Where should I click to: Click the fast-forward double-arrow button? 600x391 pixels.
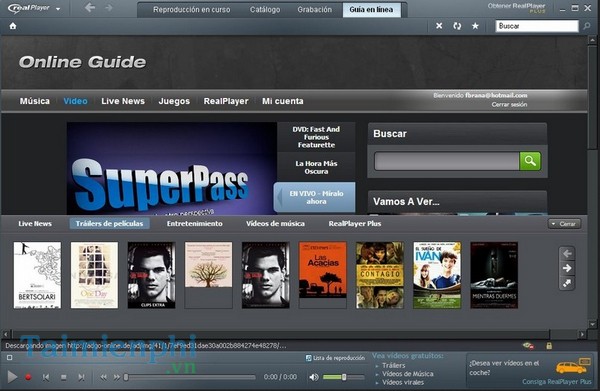pyautogui.click(x=116, y=377)
